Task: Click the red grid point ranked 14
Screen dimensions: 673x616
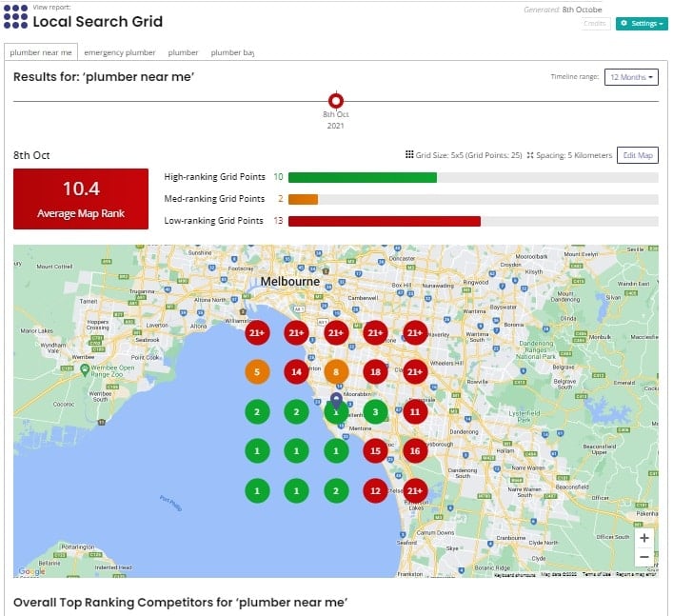Action: click(x=296, y=371)
